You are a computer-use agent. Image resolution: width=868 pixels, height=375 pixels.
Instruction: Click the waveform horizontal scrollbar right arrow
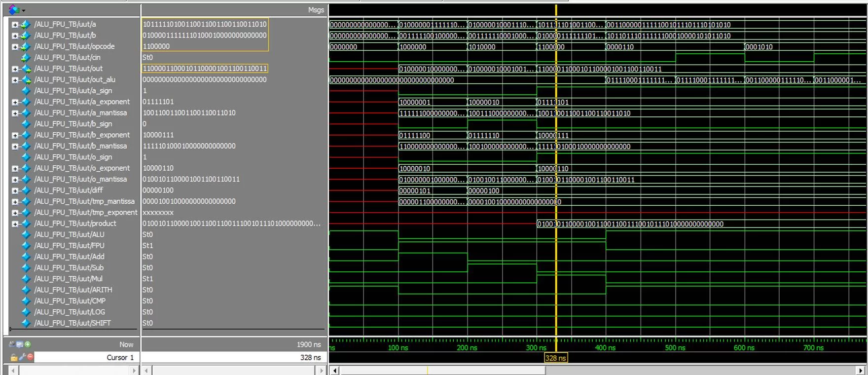860,370
